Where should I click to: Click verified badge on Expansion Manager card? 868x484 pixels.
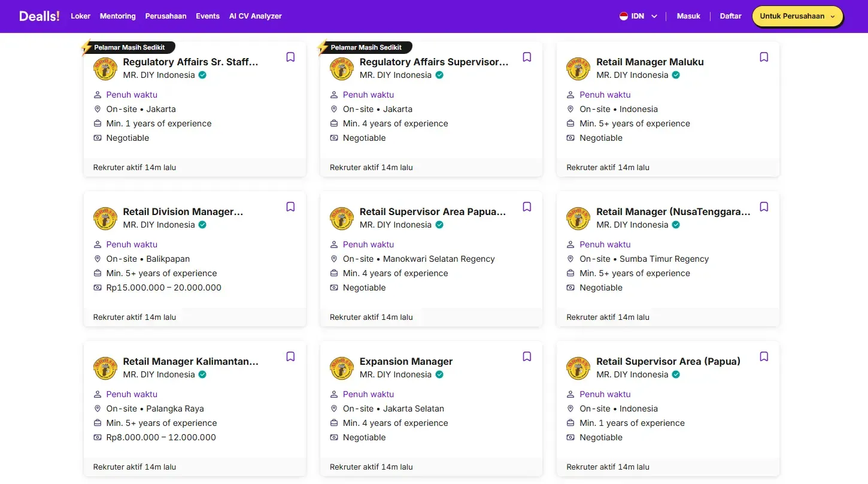(439, 374)
